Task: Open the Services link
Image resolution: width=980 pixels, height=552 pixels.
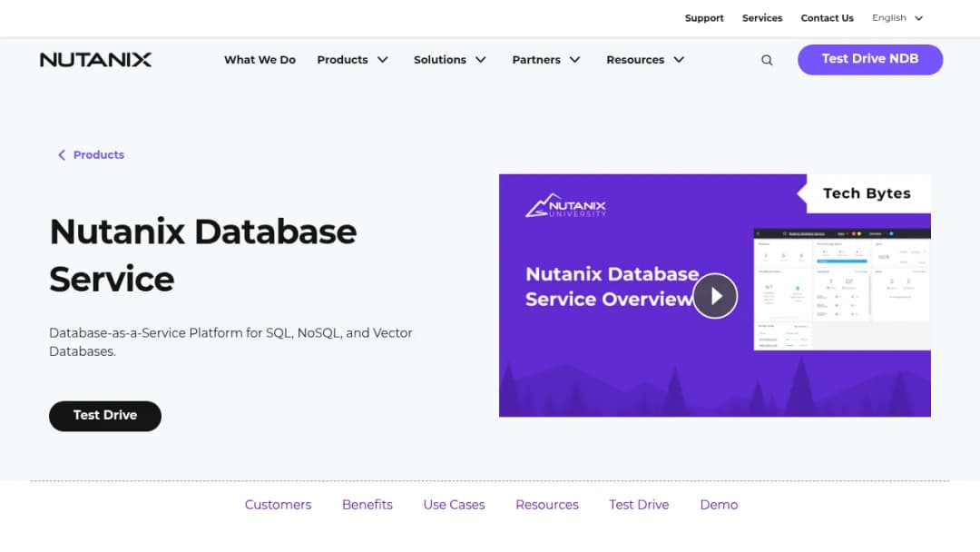Action: pos(762,18)
